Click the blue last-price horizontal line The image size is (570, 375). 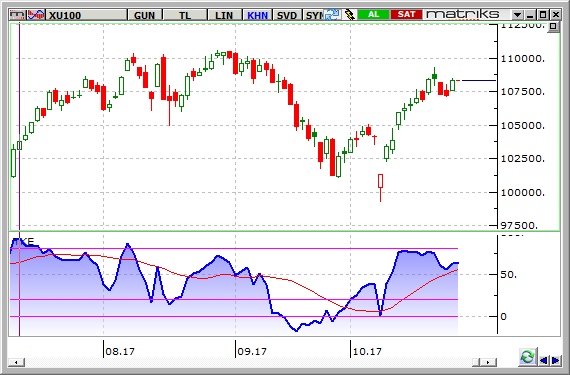(x=478, y=80)
